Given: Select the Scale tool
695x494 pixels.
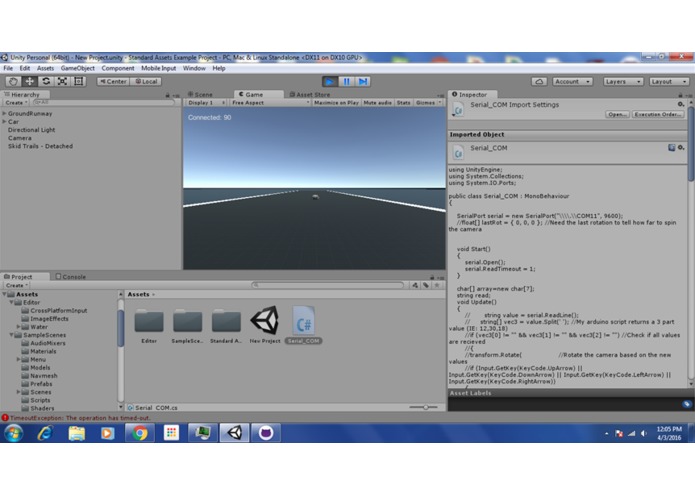Looking at the screenshot, I should pos(62,82).
